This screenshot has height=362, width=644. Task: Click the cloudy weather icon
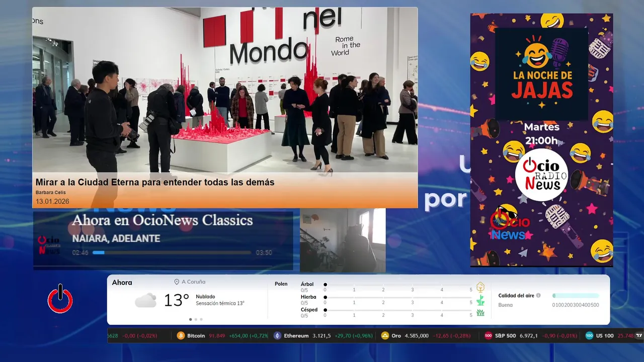[145, 300]
